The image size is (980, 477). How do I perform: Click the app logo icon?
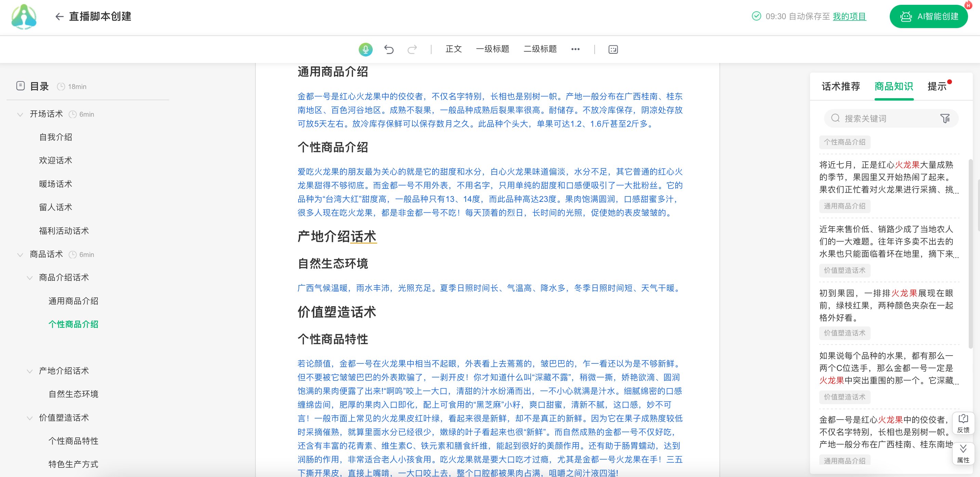(24, 17)
